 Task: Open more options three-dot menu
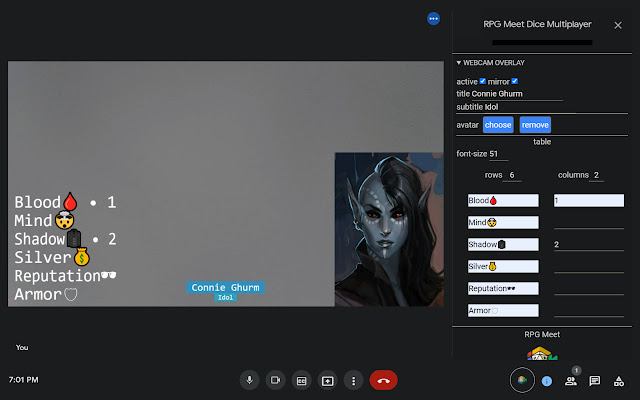click(x=353, y=380)
